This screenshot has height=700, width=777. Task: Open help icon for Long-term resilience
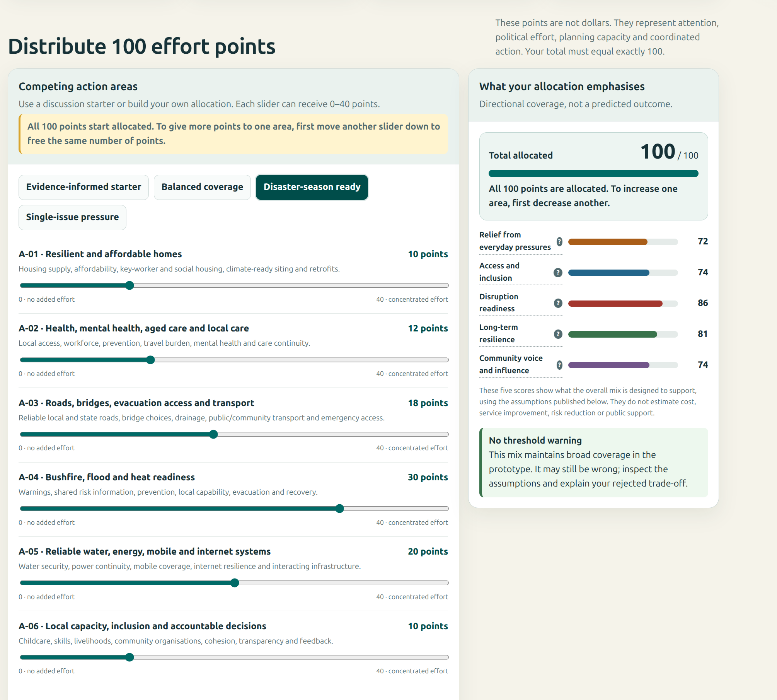(x=558, y=334)
